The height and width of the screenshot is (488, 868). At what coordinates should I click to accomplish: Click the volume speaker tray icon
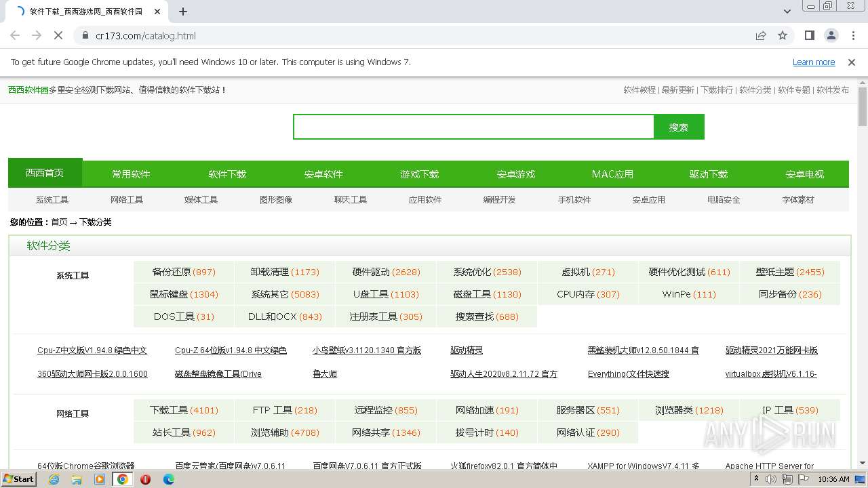772,479
